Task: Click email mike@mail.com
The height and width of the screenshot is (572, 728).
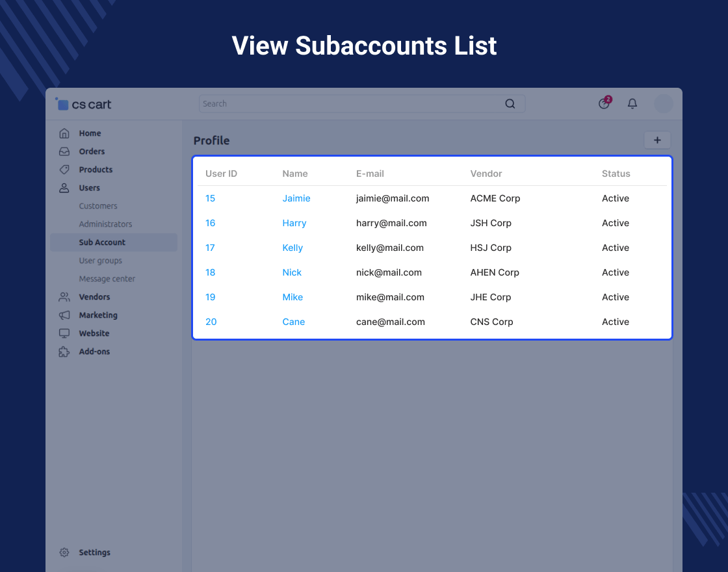Action: click(390, 297)
